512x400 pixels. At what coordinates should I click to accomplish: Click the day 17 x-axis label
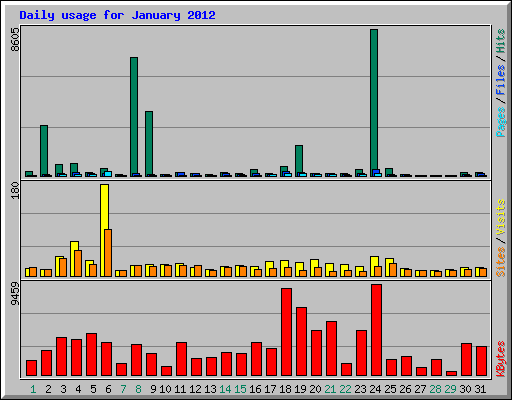coord(270,389)
